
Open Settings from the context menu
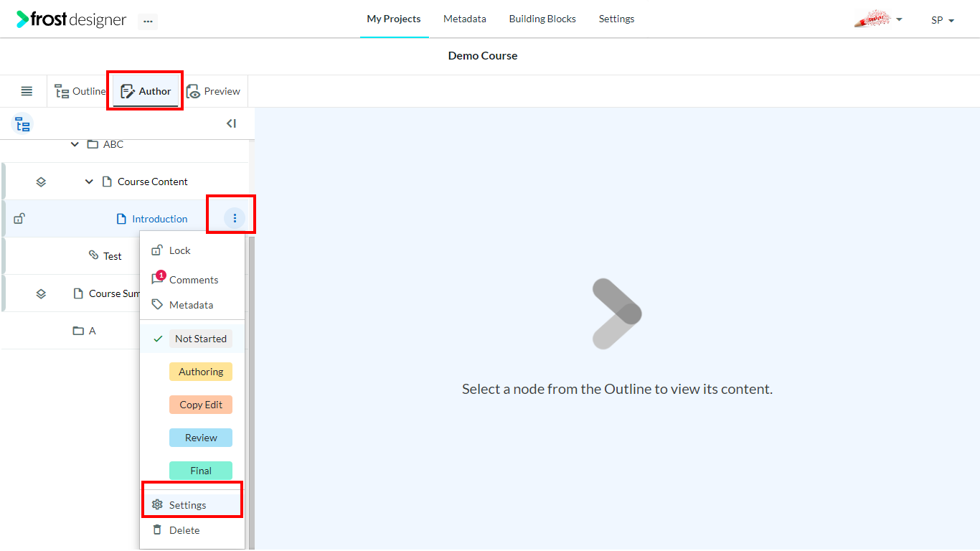[x=192, y=505]
